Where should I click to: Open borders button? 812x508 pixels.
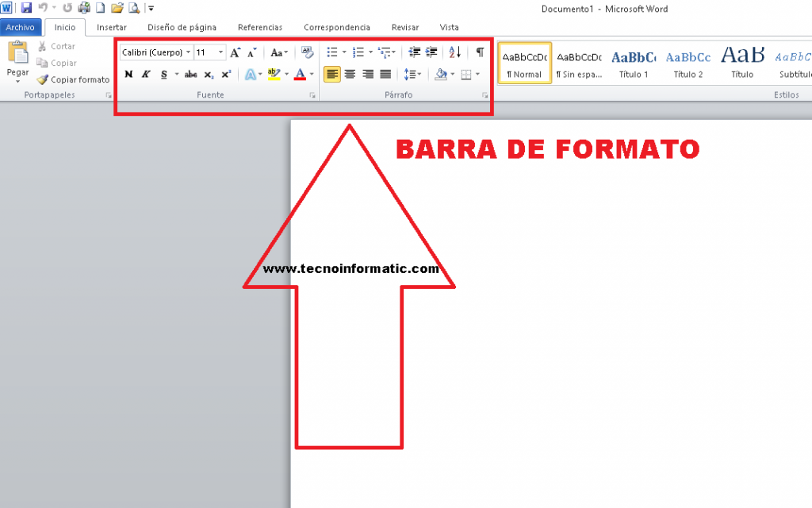tap(466, 74)
